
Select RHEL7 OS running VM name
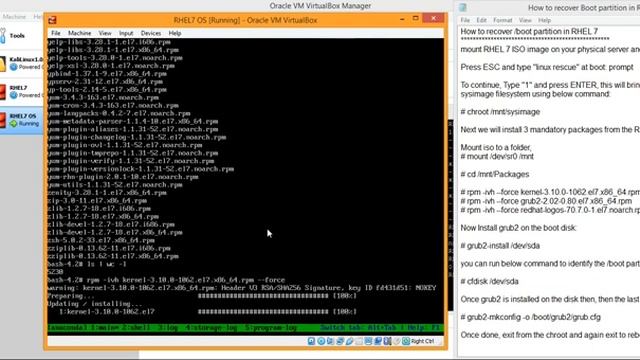[23, 116]
